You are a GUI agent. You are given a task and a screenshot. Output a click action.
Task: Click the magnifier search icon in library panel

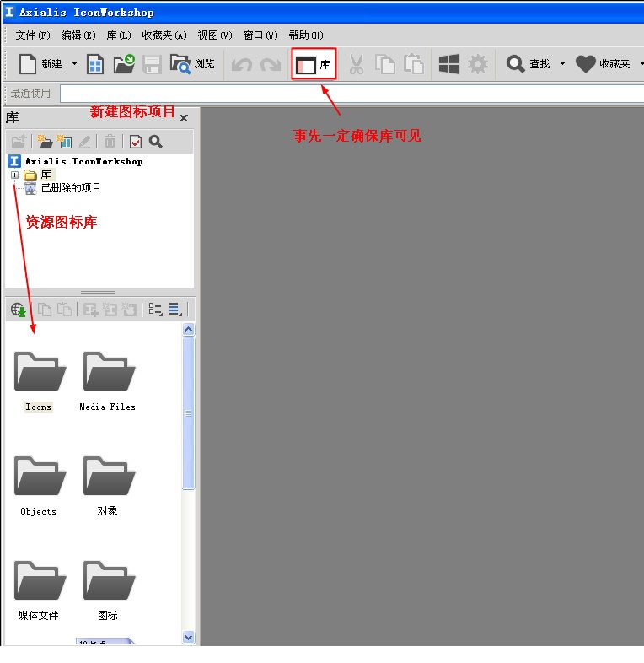click(155, 142)
